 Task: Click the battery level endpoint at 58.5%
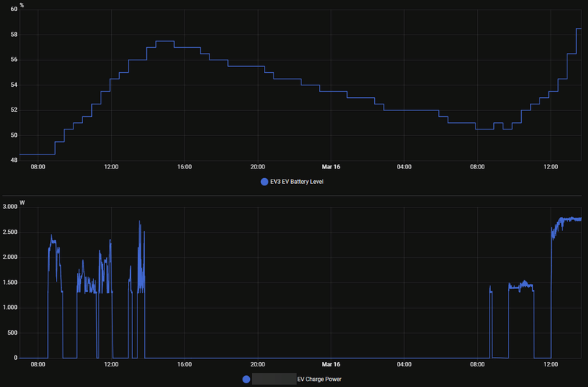pos(579,29)
